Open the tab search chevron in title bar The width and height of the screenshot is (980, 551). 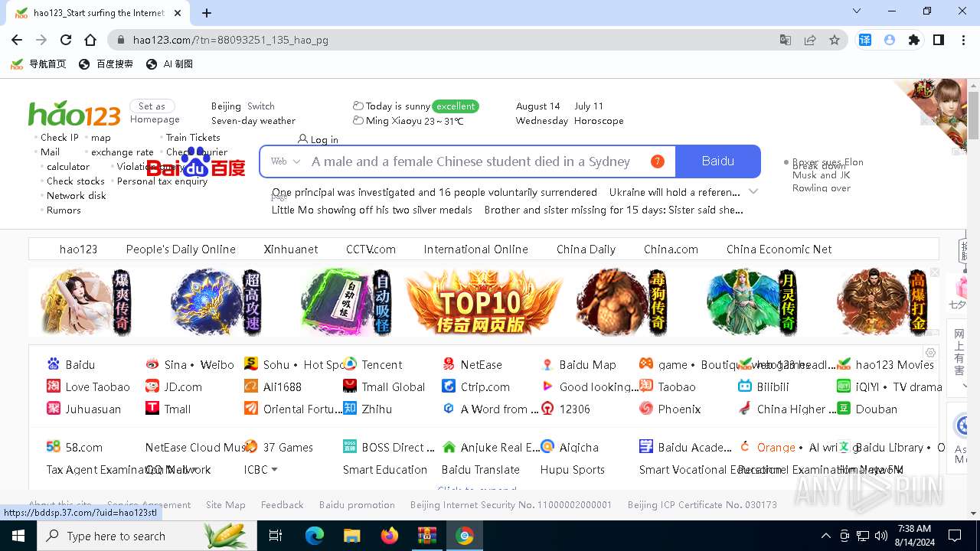pyautogui.click(x=857, y=11)
